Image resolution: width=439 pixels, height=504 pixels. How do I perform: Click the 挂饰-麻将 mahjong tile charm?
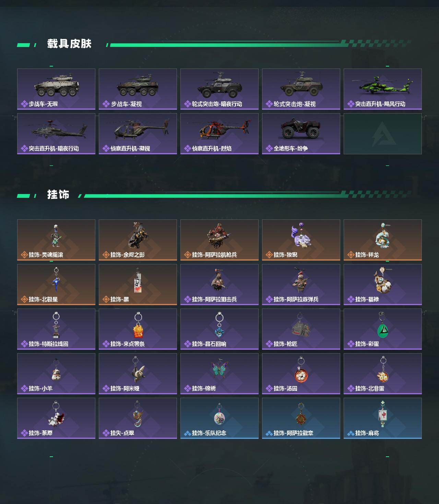pyautogui.click(x=383, y=418)
